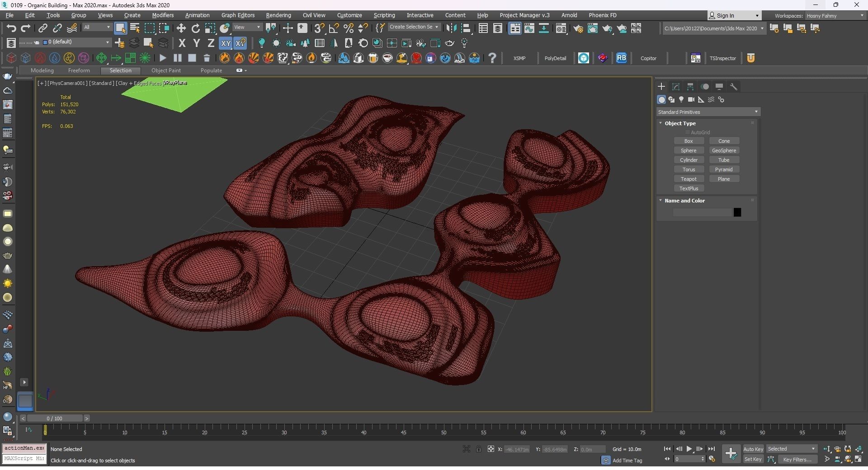Click the black object color swatch
This screenshot has width=868, height=470.
737,212
